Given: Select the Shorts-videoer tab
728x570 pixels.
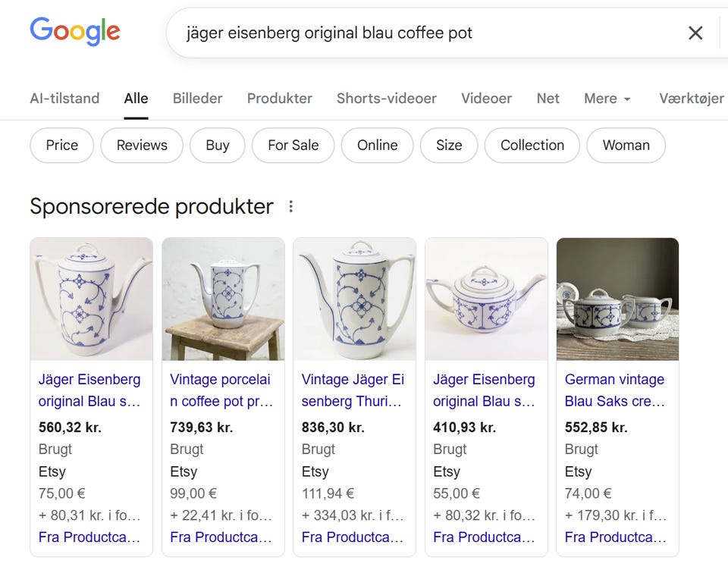Looking at the screenshot, I should tap(386, 99).
